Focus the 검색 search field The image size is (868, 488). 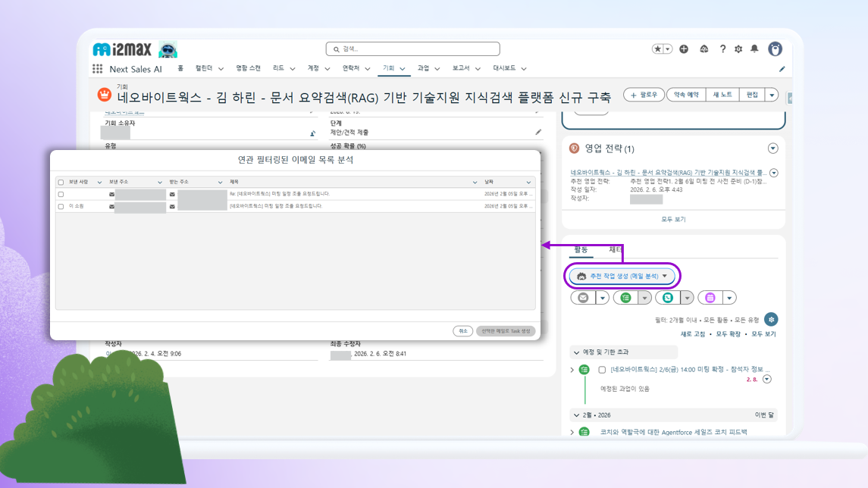pos(413,49)
